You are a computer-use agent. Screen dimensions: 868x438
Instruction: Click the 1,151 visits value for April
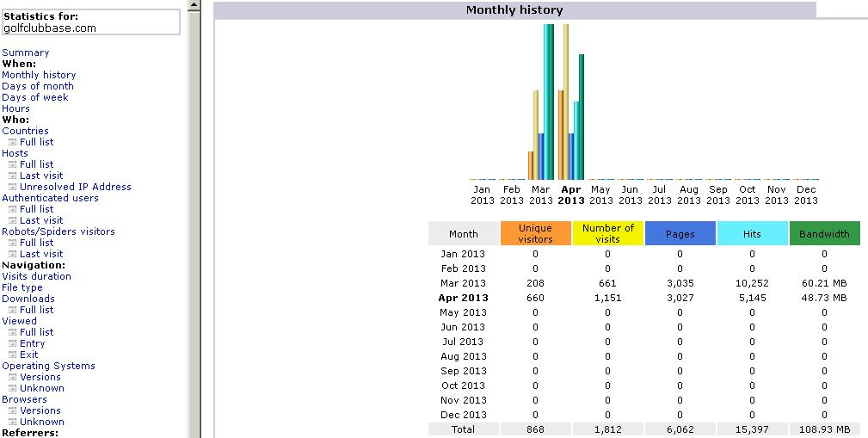pos(607,298)
